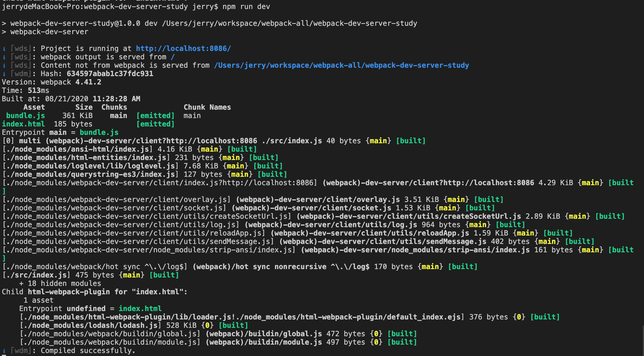Click 'index.html' in the Asset table
The image size is (644, 356).
23,124
